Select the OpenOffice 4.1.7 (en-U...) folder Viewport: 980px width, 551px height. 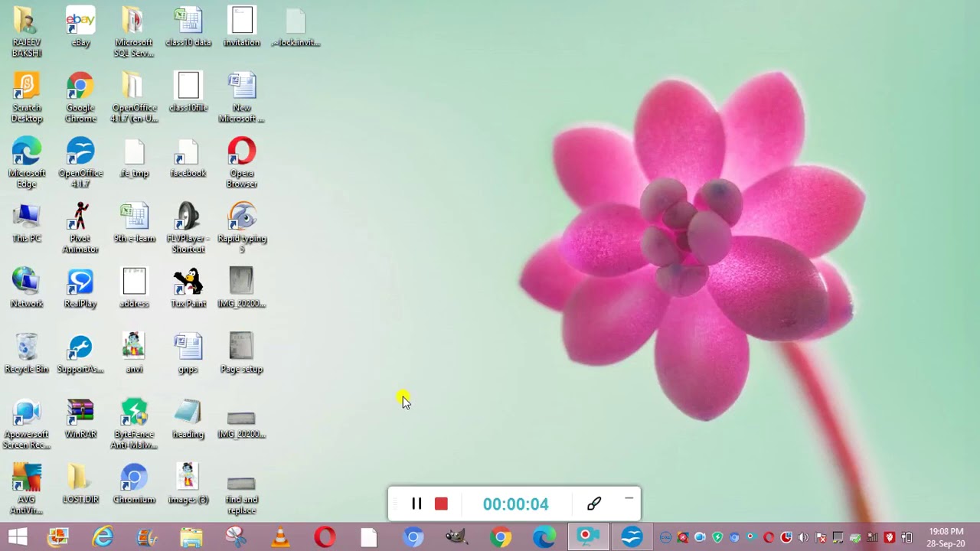click(x=134, y=97)
